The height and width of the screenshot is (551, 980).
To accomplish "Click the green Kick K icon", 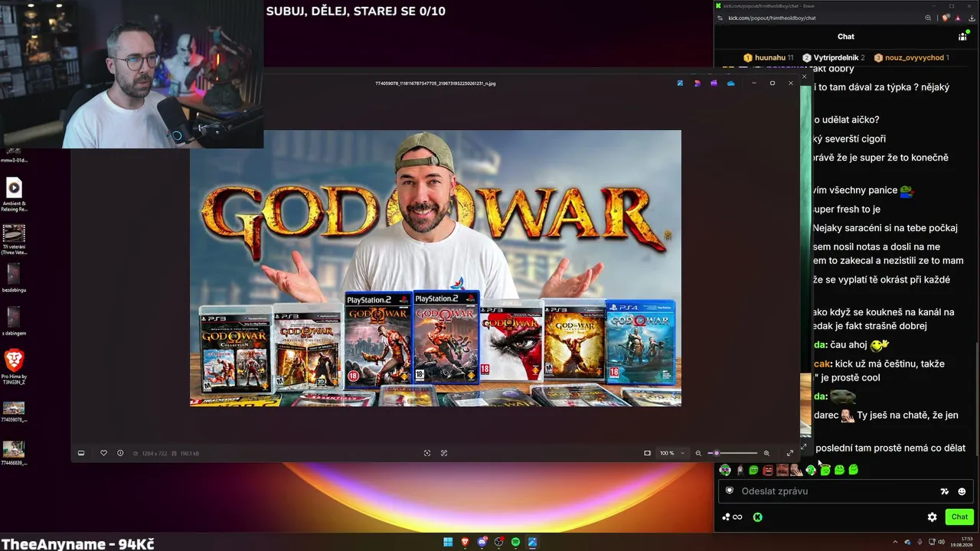I will pyautogui.click(x=757, y=517).
